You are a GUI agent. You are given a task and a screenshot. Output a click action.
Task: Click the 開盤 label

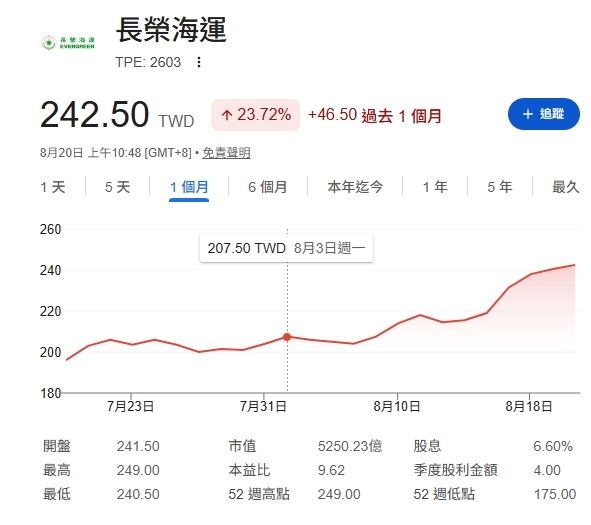57,446
